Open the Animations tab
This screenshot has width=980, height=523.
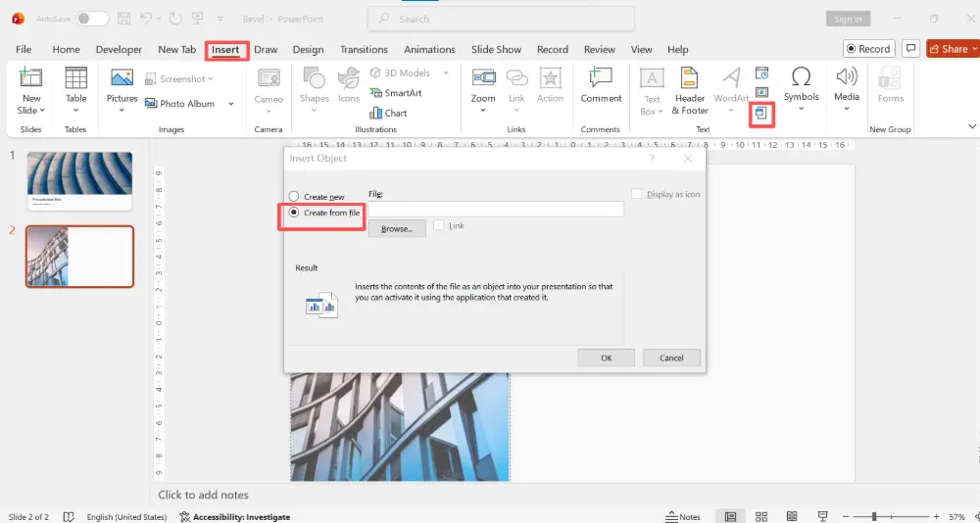click(x=429, y=49)
